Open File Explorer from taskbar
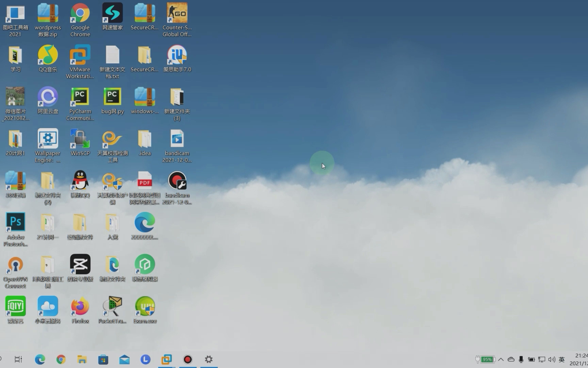 [82, 359]
